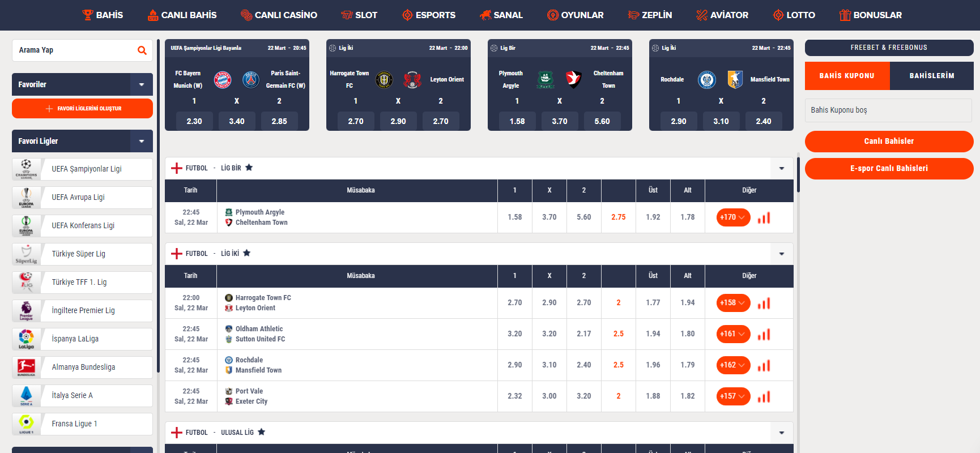Screen dimensions: 980x453
Task: Select 5.60 odds in Plymouth card
Action: pyautogui.click(x=602, y=121)
